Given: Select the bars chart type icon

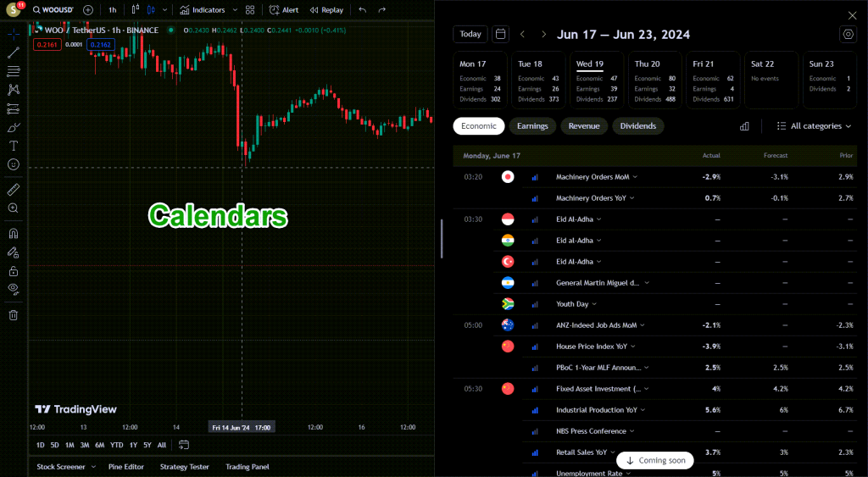Looking at the screenshot, I should (136, 10).
